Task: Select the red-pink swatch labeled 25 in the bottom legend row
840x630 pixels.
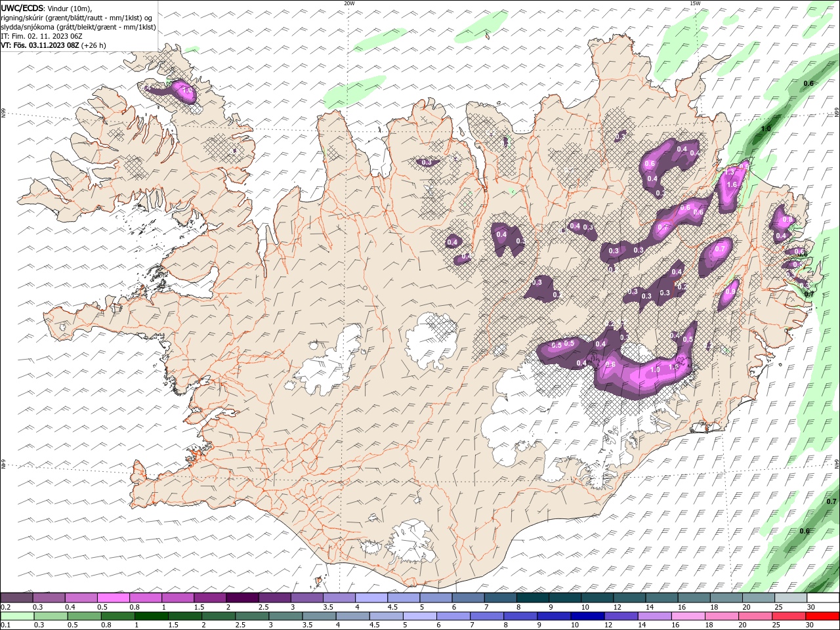Action: (788, 616)
